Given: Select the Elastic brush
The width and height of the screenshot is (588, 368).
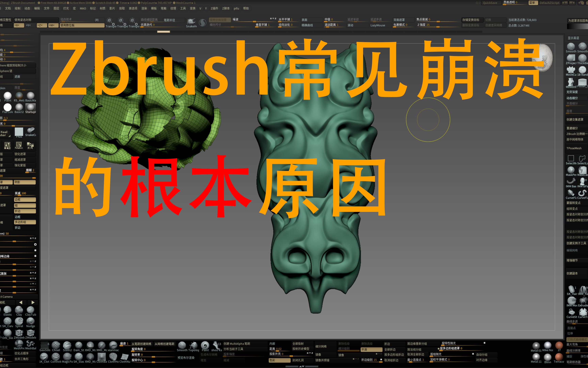Looking at the screenshot, I should (x=7, y=311).
